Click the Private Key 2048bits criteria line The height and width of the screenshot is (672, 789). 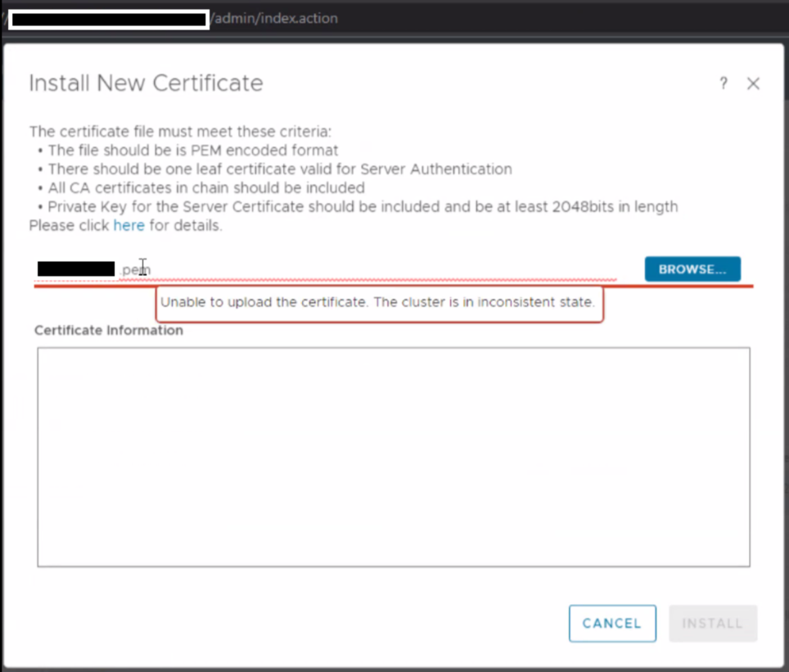(363, 206)
